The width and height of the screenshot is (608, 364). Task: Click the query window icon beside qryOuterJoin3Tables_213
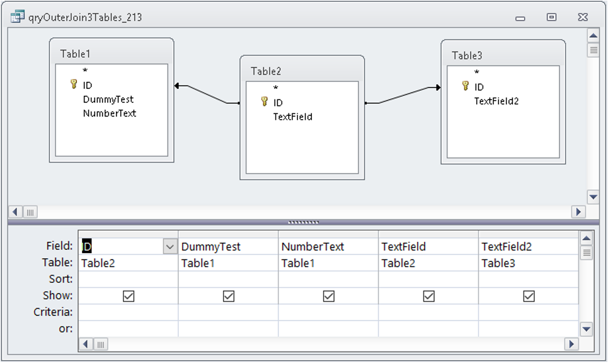[x=18, y=17]
